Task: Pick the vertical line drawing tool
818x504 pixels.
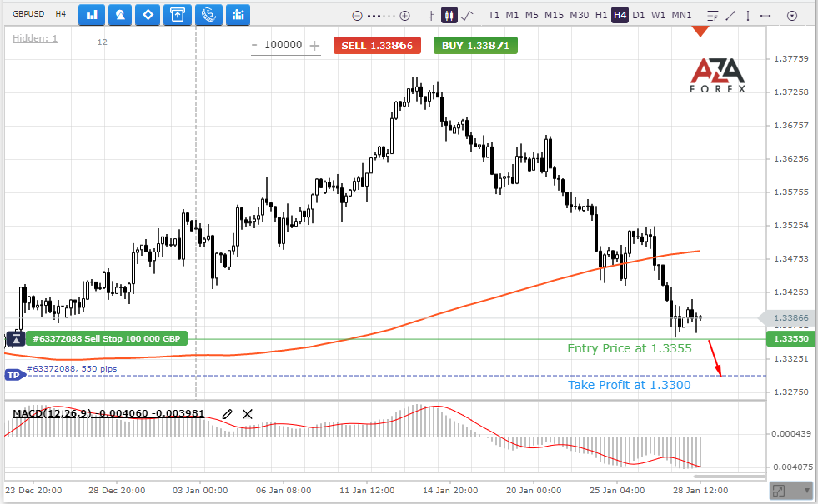Action: [x=748, y=16]
